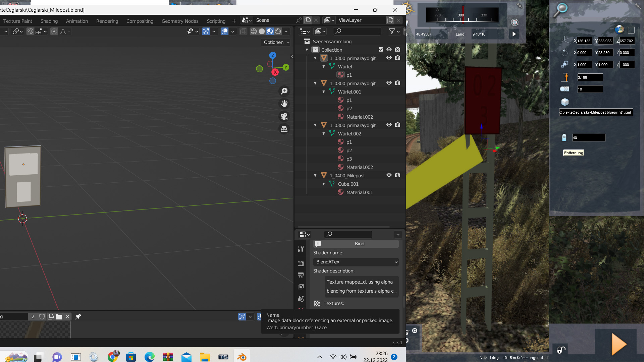Screen dimensions: 644x362
Task: Click the zoom view magnifier icon
Action: (x=284, y=91)
